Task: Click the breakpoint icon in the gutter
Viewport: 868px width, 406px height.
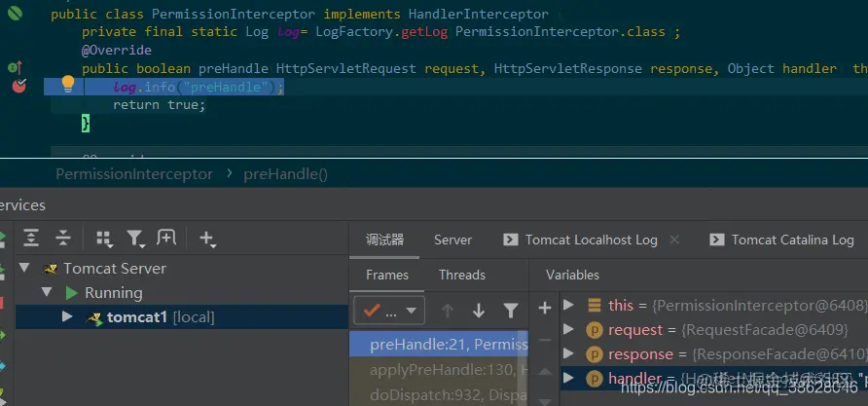Action: tap(18, 86)
